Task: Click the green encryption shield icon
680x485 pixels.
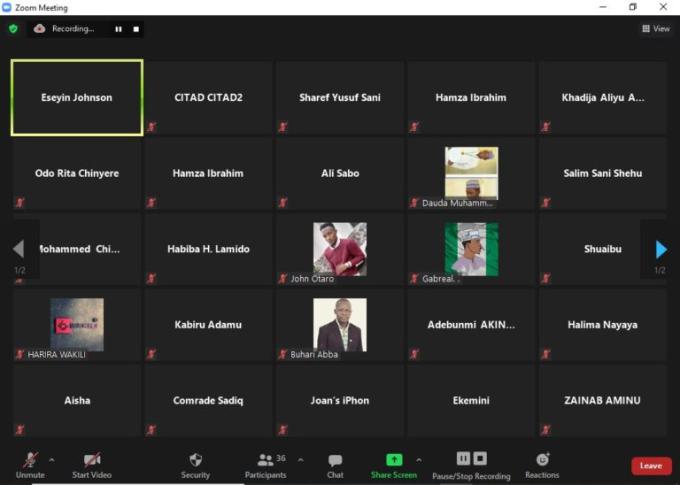Action: tap(13, 29)
